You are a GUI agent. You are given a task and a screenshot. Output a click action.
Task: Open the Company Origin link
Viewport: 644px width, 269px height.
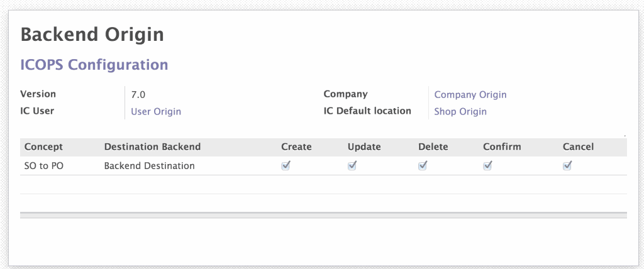[x=470, y=95]
